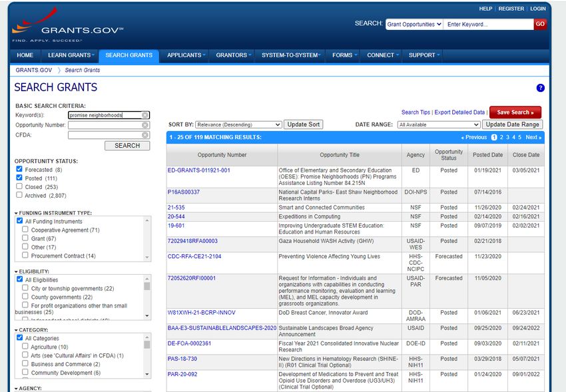Check the Procurement Contract (14) checkbox
566x392 pixels.
(25, 255)
